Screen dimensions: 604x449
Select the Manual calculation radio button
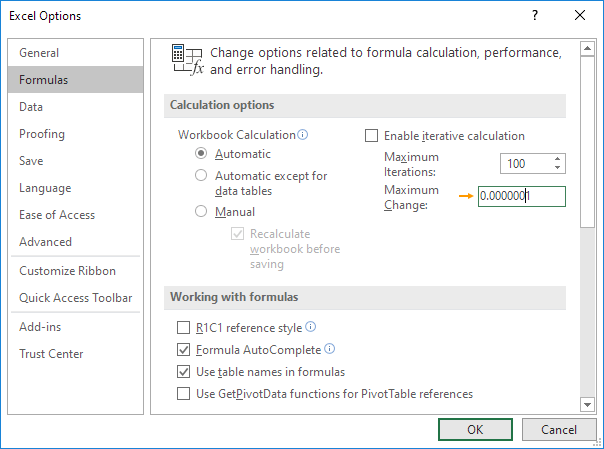pos(201,212)
